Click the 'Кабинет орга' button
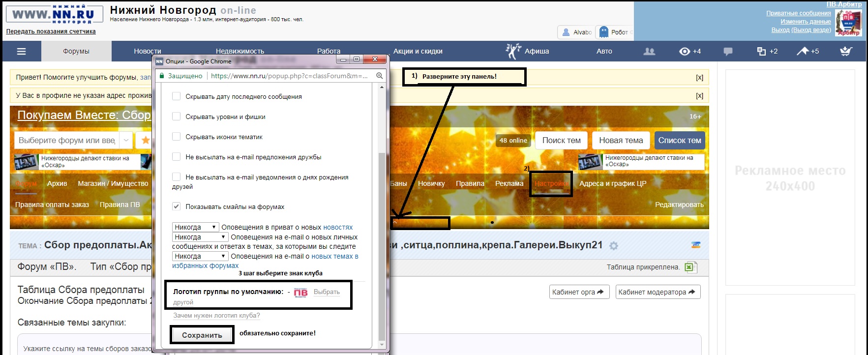This screenshot has width=868, height=355. tap(579, 292)
